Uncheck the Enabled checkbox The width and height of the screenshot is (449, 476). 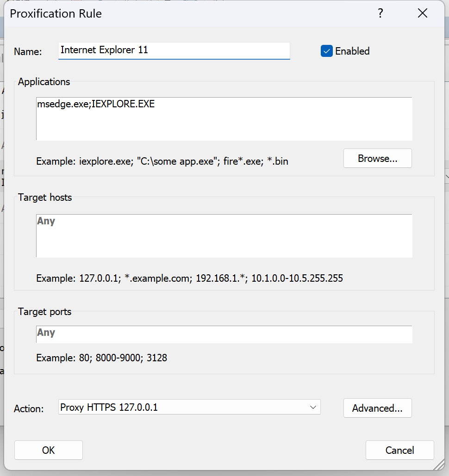click(327, 51)
